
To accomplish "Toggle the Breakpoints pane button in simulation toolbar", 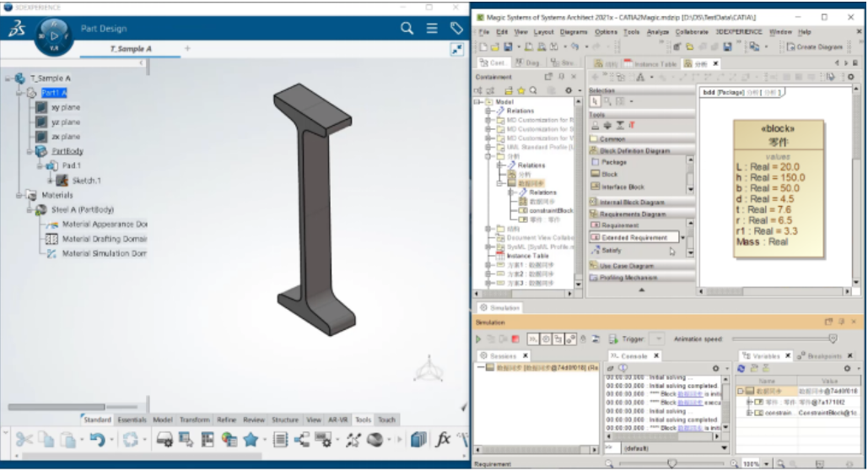I will [570, 338].
